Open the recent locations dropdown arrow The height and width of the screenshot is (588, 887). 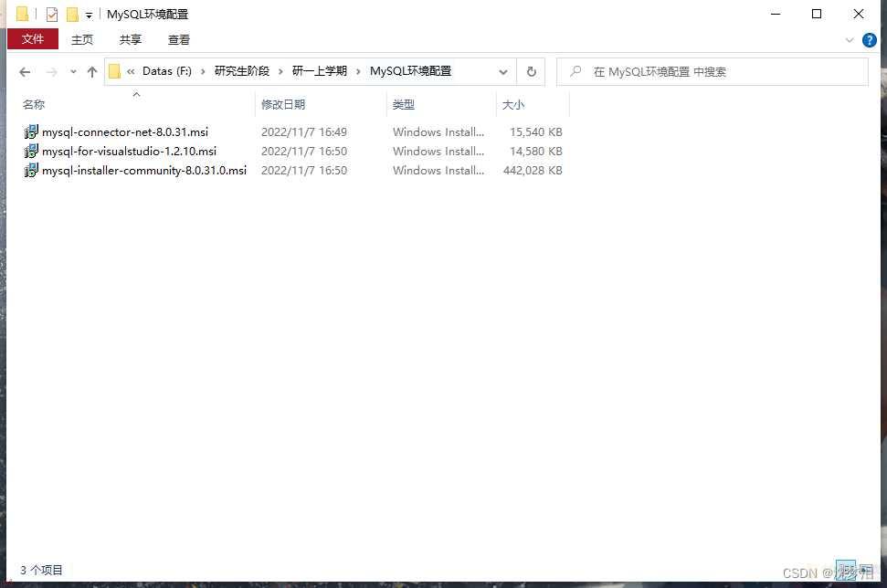[73, 72]
